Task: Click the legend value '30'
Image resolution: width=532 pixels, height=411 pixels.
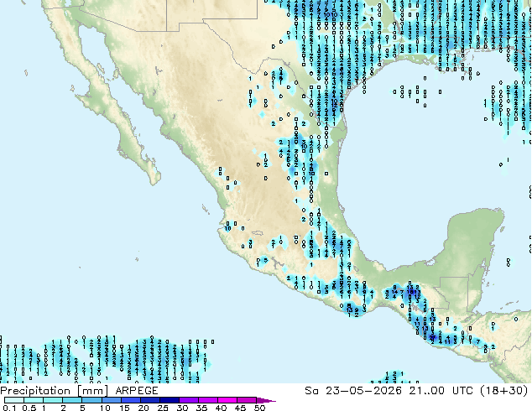Action: [x=182, y=408]
